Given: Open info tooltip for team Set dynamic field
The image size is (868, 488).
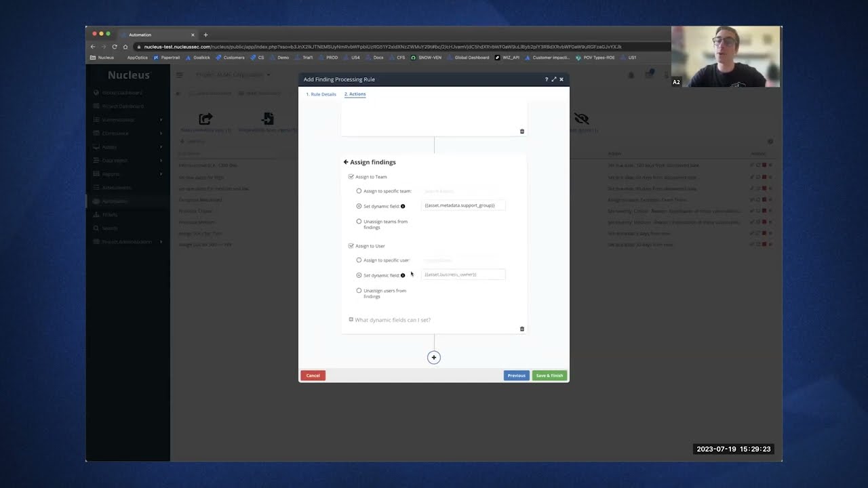Looking at the screenshot, I should click(x=403, y=206).
